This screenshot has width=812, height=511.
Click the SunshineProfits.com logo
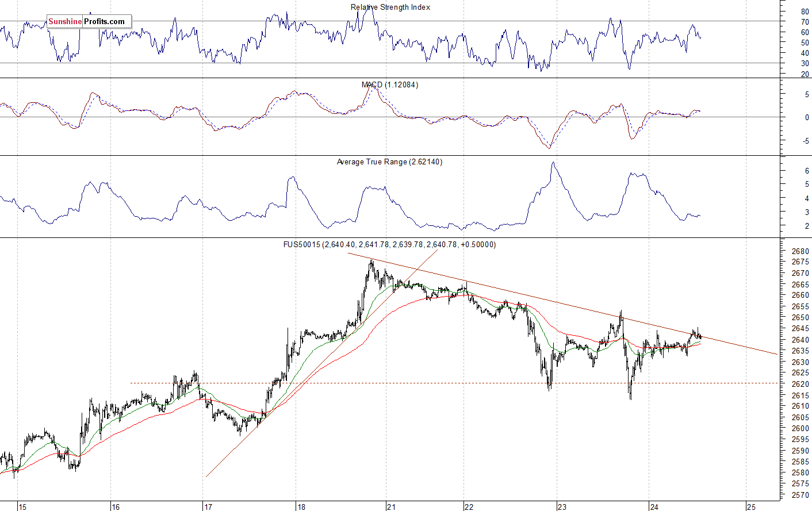coord(89,22)
